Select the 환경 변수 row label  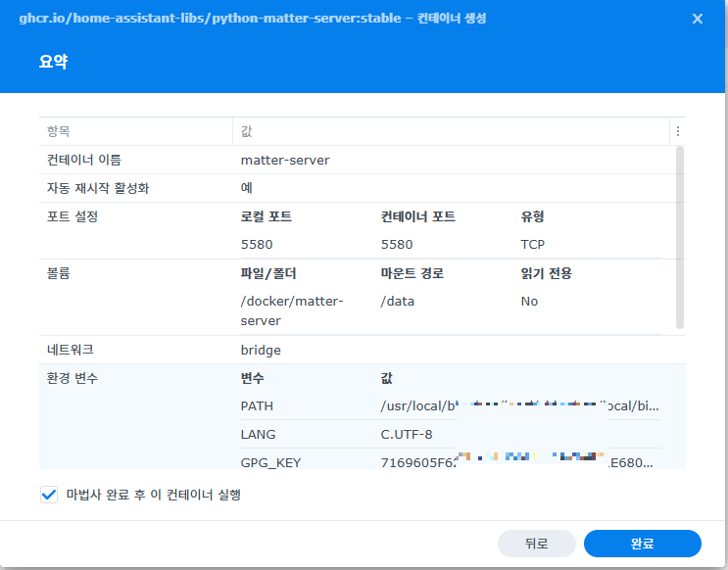pyautogui.click(x=73, y=378)
